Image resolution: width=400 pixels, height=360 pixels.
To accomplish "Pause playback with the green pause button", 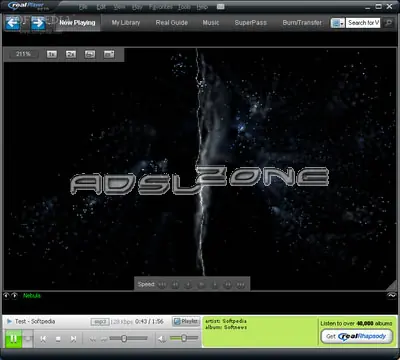I will pos(13,339).
